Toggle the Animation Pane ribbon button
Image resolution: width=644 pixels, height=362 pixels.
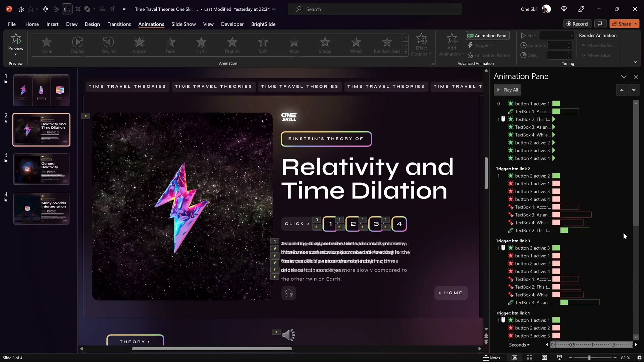(487, 36)
